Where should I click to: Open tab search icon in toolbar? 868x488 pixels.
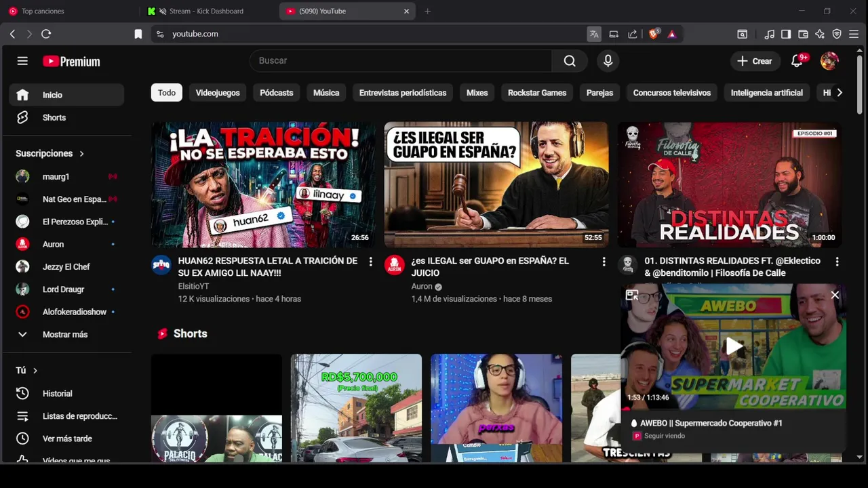click(743, 34)
